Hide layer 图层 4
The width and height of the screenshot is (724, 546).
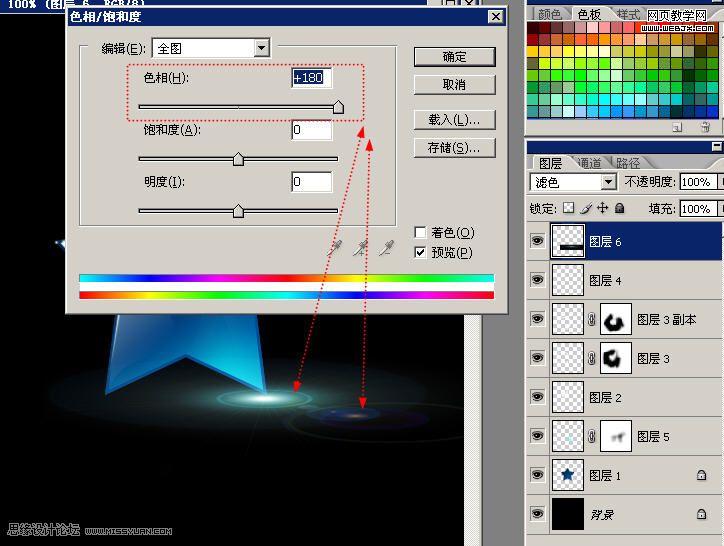[x=537, y=280]
